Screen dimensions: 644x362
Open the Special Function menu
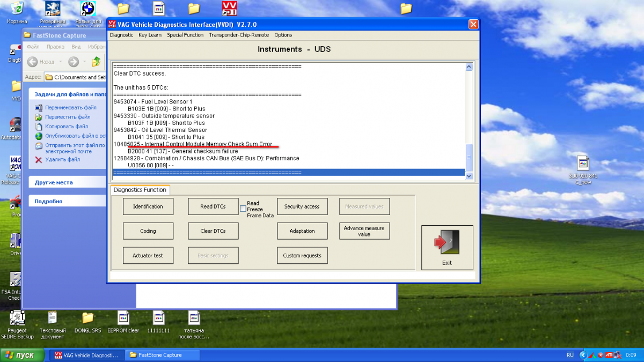tap(185, 35)
